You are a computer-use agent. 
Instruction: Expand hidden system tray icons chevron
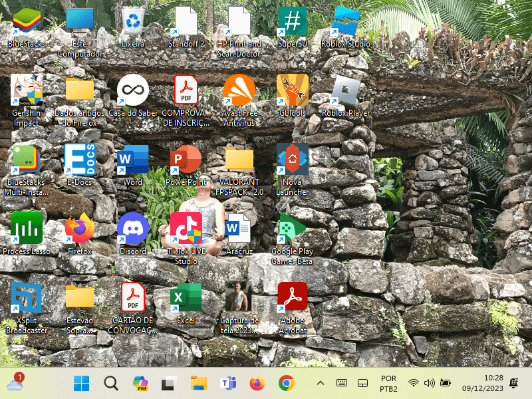coord(321,384)
